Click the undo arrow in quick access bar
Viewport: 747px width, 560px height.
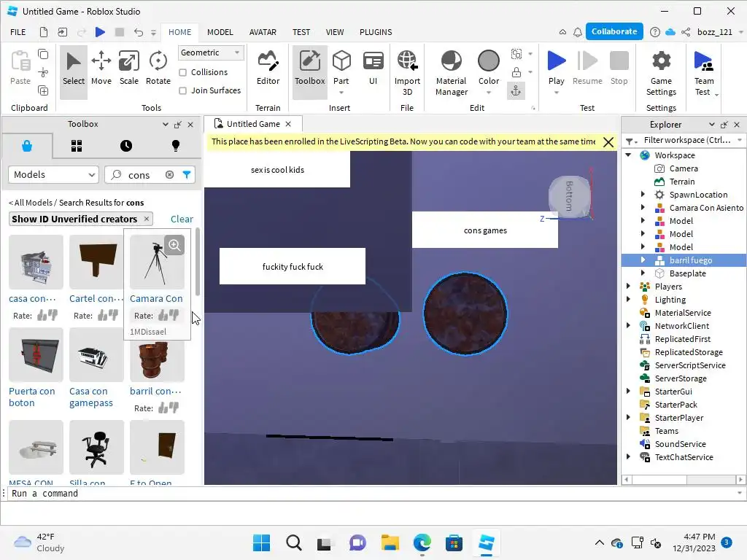[138, 32]
